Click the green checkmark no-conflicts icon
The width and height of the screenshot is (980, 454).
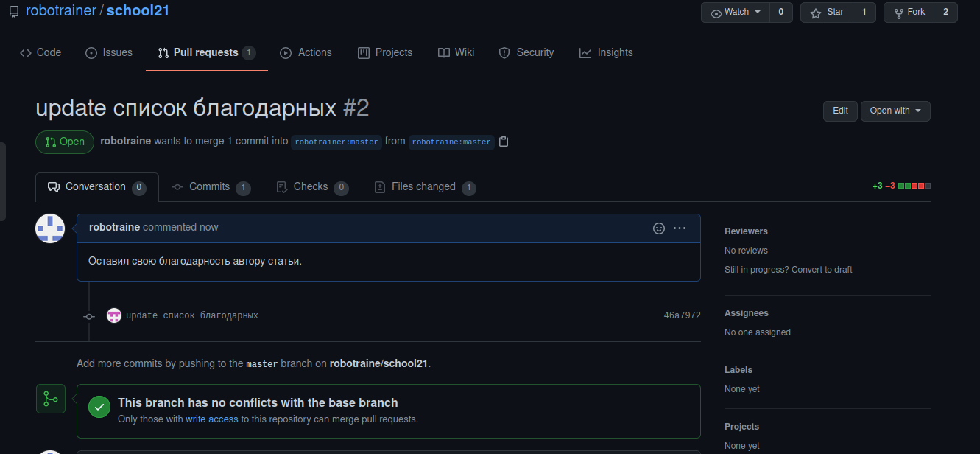[99, 408]
